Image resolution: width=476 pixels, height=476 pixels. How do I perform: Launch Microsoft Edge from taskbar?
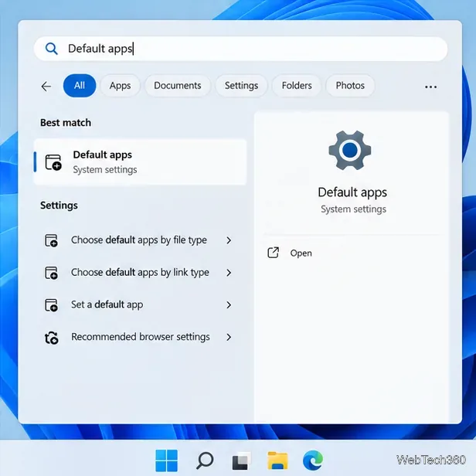pyautogui.click(x=313, y=461)
